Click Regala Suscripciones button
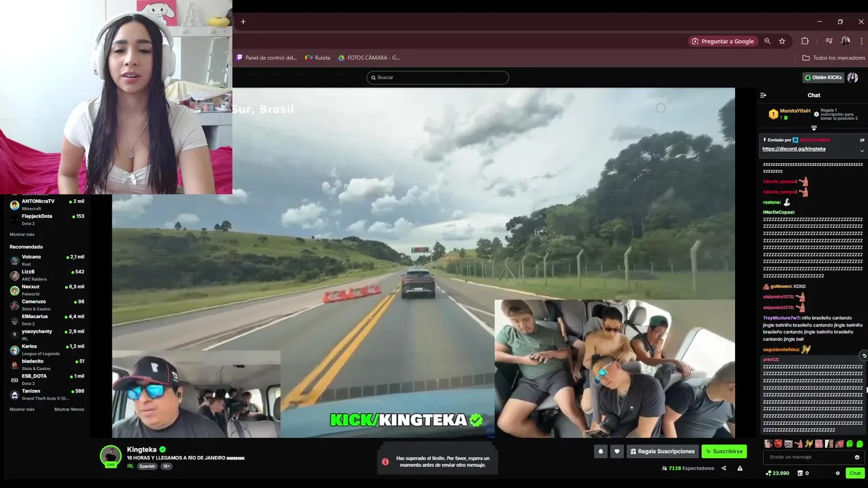 (x=662, y=451)
